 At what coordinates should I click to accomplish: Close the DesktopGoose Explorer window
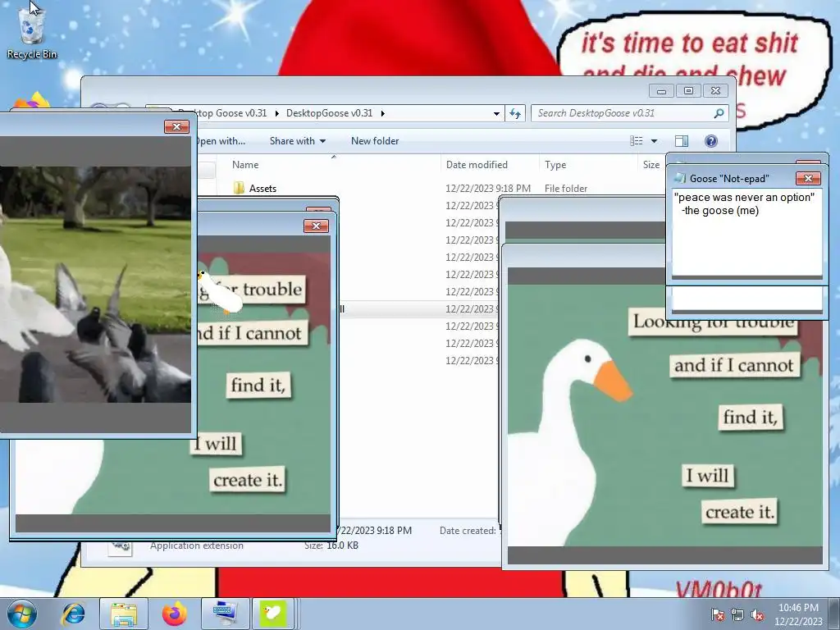click(715, 90)
